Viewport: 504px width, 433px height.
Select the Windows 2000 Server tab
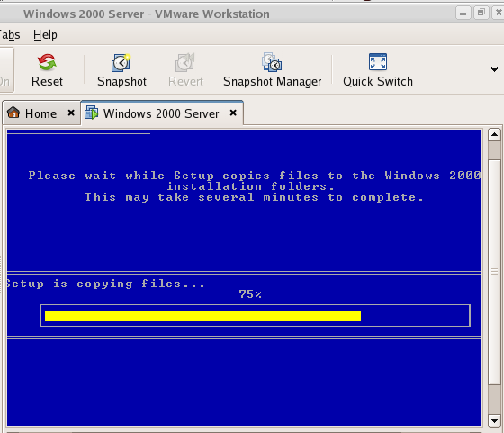click(x=162, y=113)
